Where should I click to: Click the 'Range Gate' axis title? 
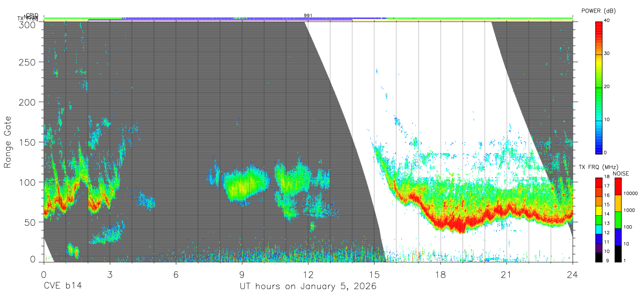(x=8, y=142)
